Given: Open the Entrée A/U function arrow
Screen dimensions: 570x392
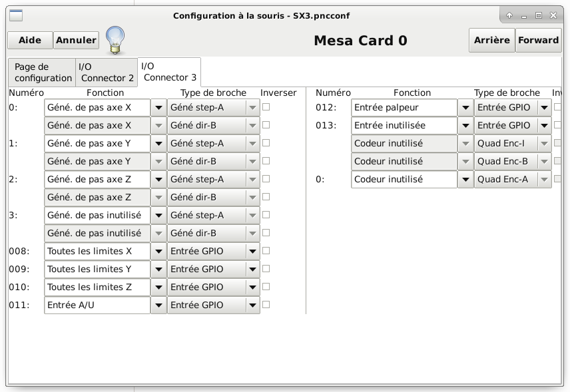Looking at the screenshot, I should (x=158, y=305).
